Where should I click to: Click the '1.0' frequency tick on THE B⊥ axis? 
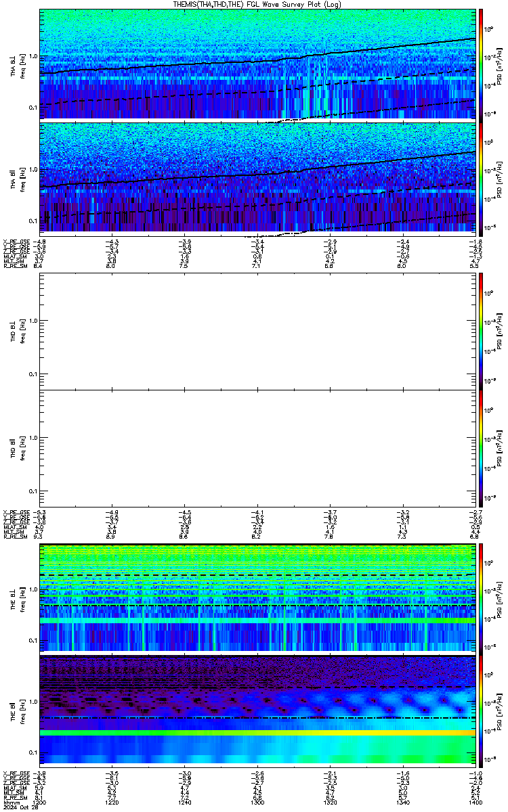coord(33,590)
